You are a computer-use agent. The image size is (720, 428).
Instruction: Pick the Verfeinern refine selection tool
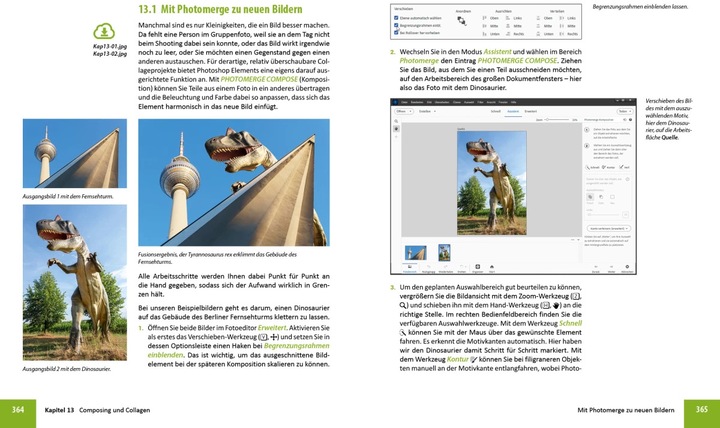624,167
